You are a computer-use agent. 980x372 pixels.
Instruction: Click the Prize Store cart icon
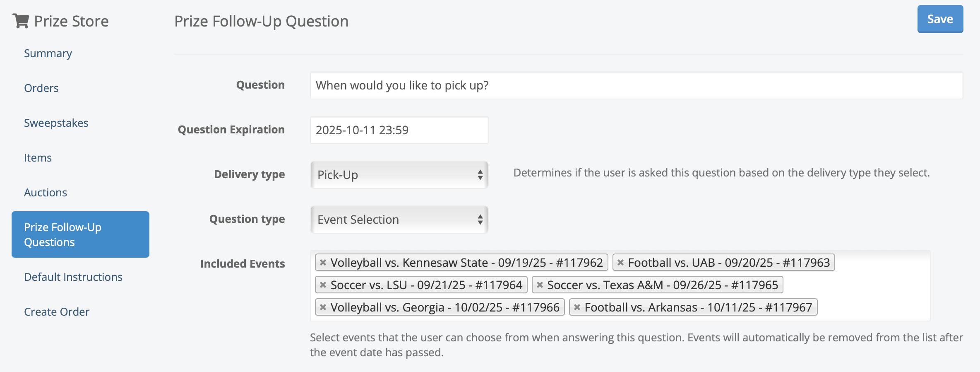[21, 21]
